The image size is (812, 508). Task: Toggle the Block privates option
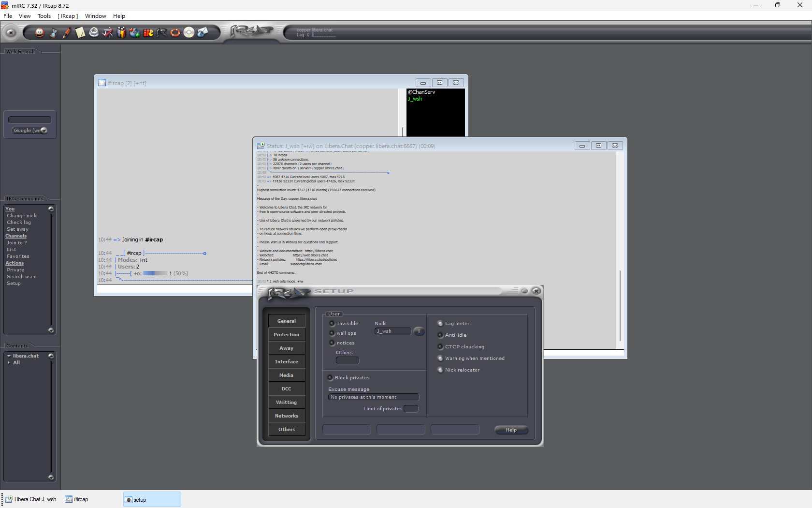[330, 378]
